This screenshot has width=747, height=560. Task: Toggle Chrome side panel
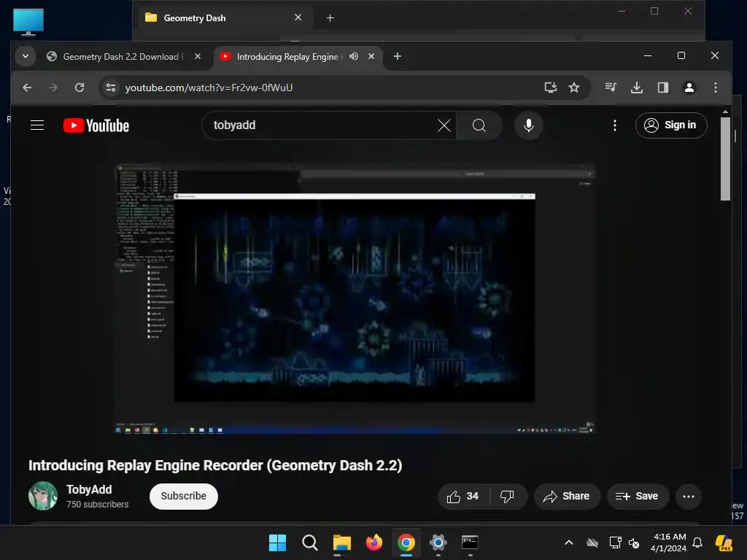click(662, 87)
